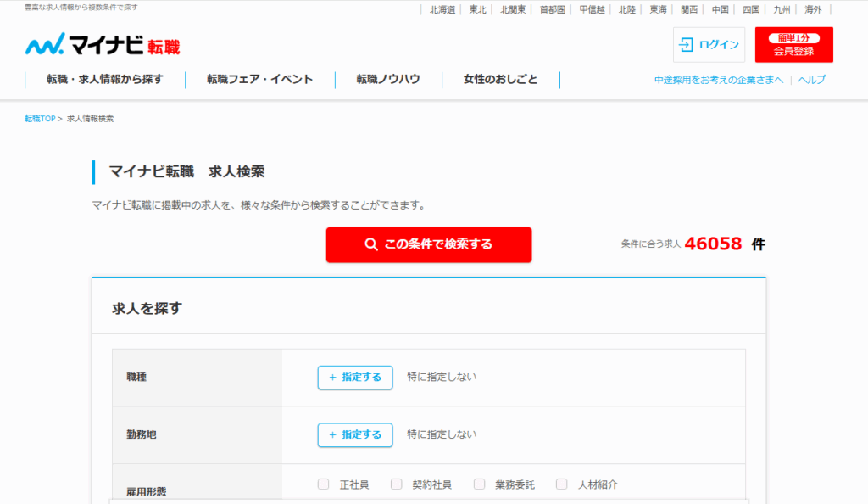Enable the 契約社員 checkbox
This screenshot has width=868, height=504.
(396, 484)
